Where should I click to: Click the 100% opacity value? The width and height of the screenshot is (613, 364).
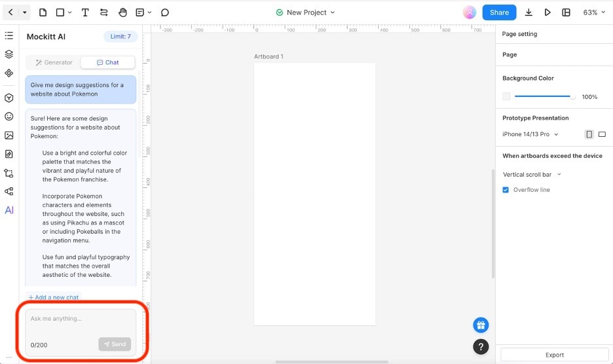click(x=589, y=97)
